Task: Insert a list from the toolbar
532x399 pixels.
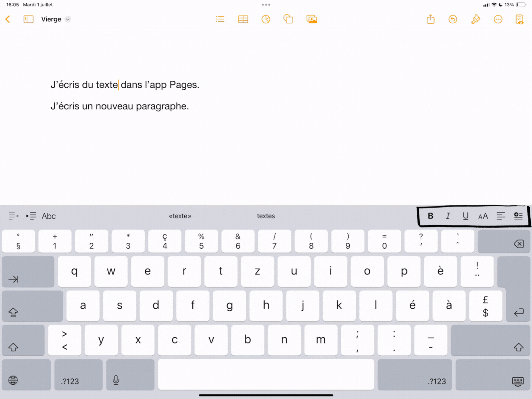Action: tap(220, 19)
